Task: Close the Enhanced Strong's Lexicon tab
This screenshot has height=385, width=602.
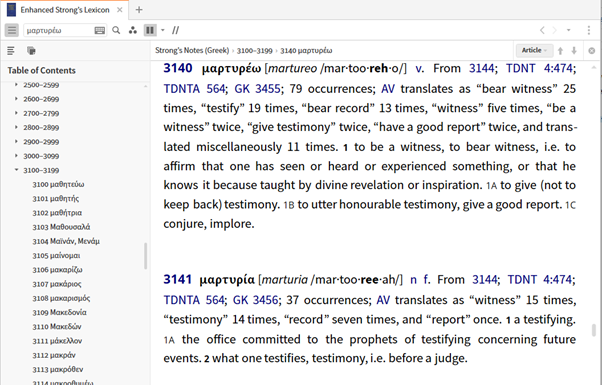Action: (x=120, y=10)
